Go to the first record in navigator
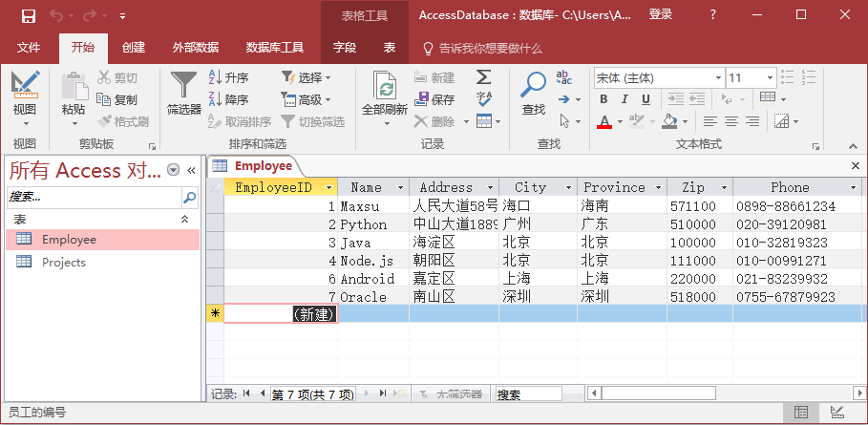The width and height of the screenshot is (868, 425). 247,393
